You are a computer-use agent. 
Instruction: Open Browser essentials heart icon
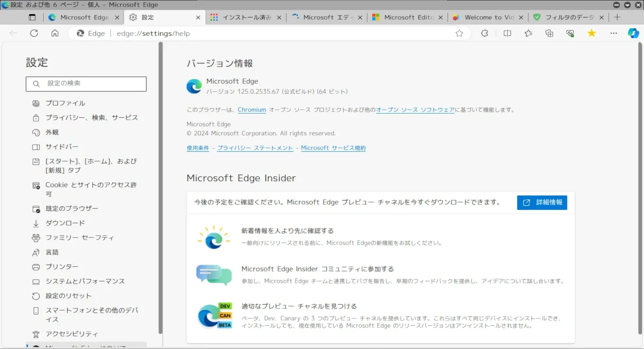click(570, 33)
